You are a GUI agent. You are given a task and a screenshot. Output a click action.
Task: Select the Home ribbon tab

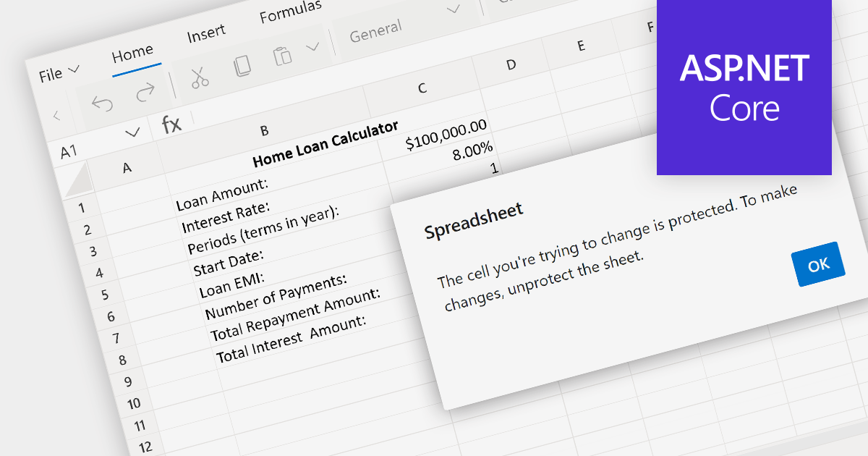pos(133,50)
